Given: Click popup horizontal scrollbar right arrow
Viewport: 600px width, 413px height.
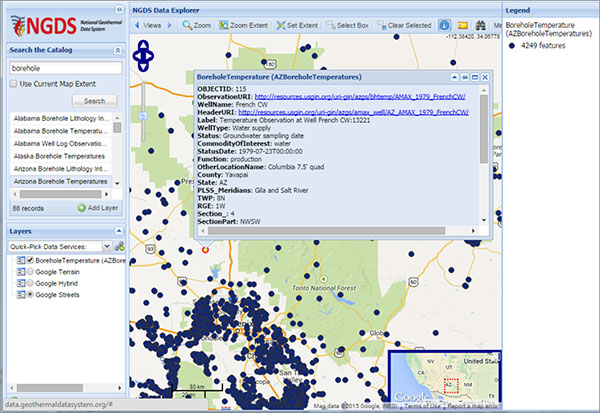Looking at the screenshot, I should tap(473, 231).
